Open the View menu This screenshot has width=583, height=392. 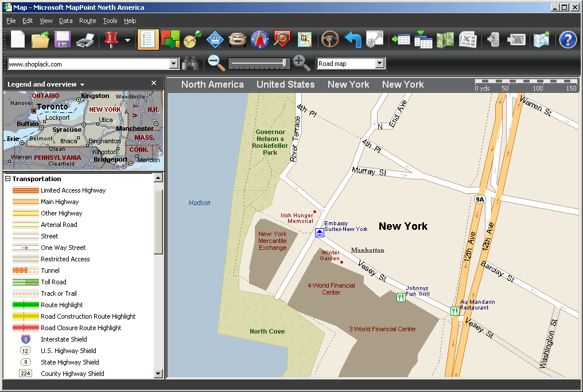[x=46, y=21]
